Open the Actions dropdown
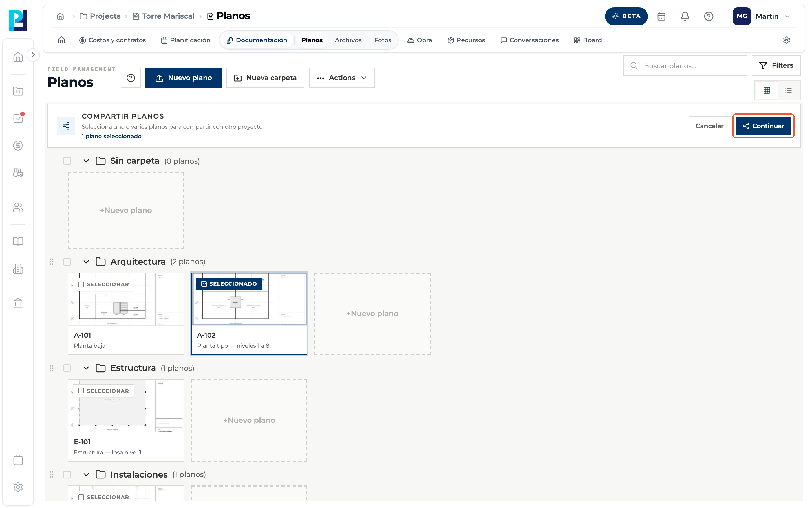The width and height of the screenshot is (812, 508). tap(342, 78)
